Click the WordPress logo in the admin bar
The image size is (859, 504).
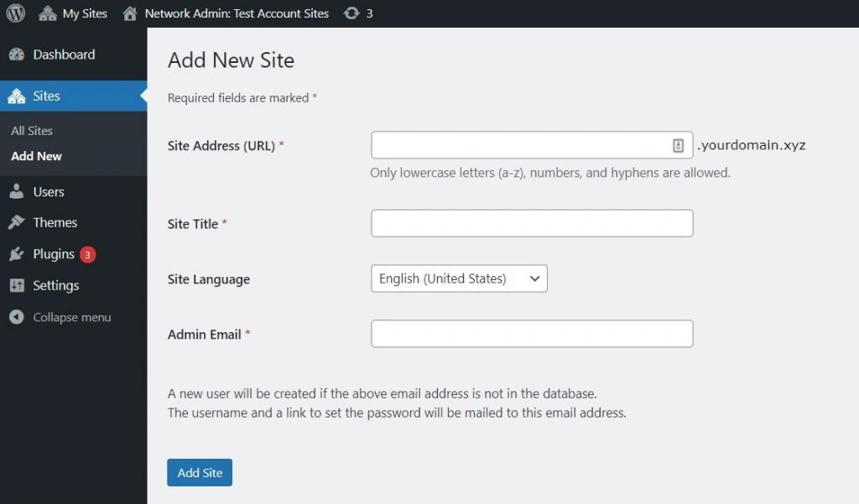click(14, 13)
